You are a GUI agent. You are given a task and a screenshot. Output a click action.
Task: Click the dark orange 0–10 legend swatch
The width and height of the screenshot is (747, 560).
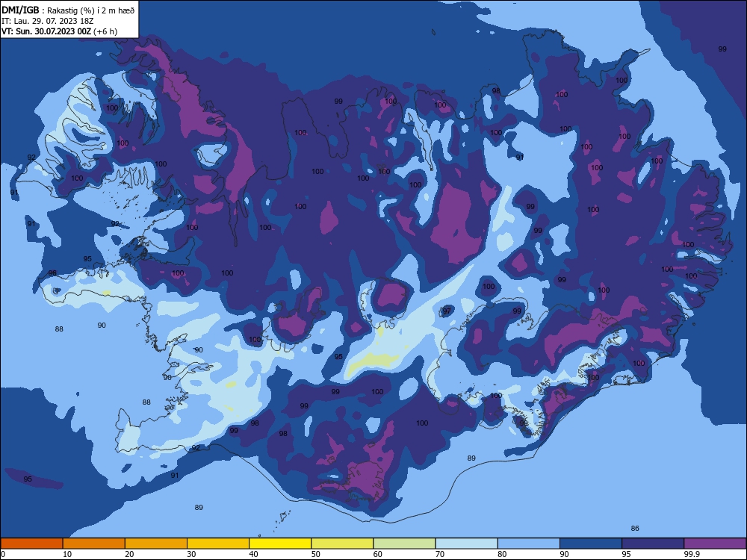pos(31,544)
